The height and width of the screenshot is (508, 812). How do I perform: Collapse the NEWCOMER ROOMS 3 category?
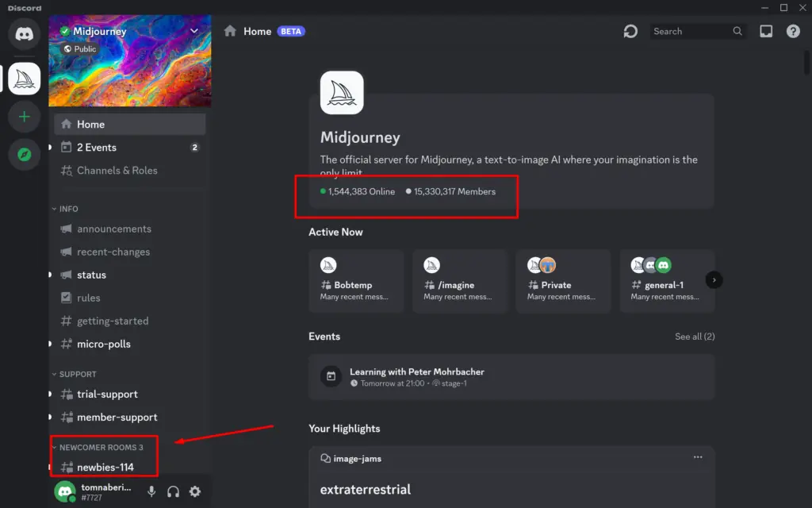[x=98, y=448]
